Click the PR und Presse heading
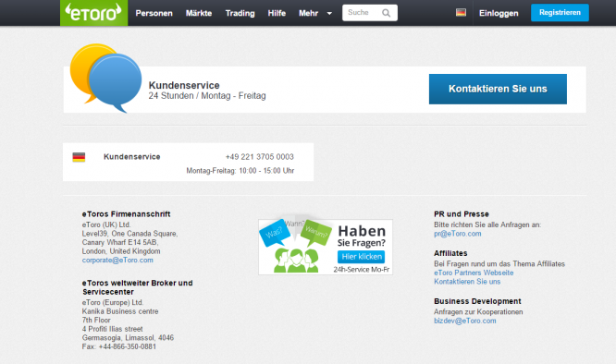The width and height of the screenshot is (616, 364). 462,214
